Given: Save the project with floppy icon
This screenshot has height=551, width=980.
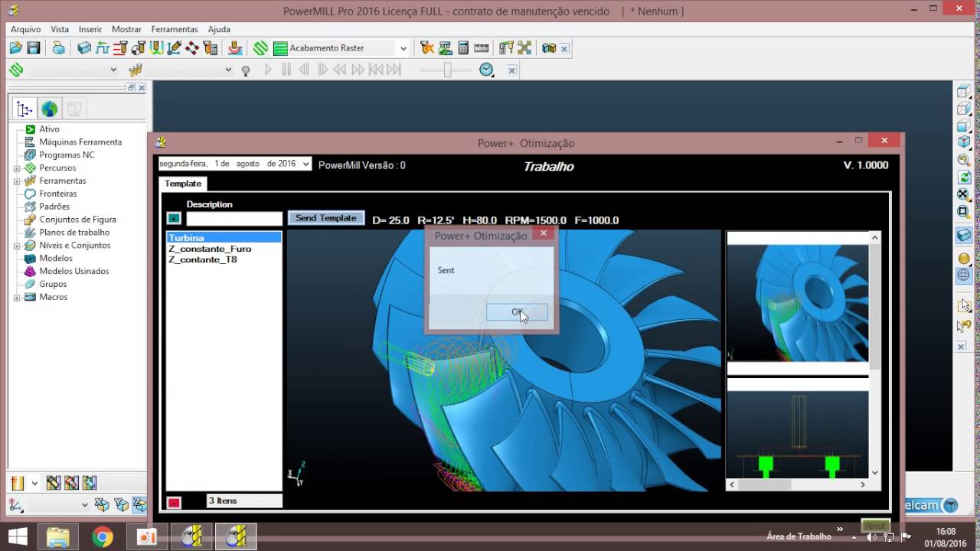Looking at the screenshot, I should click(x=34, y=48).
